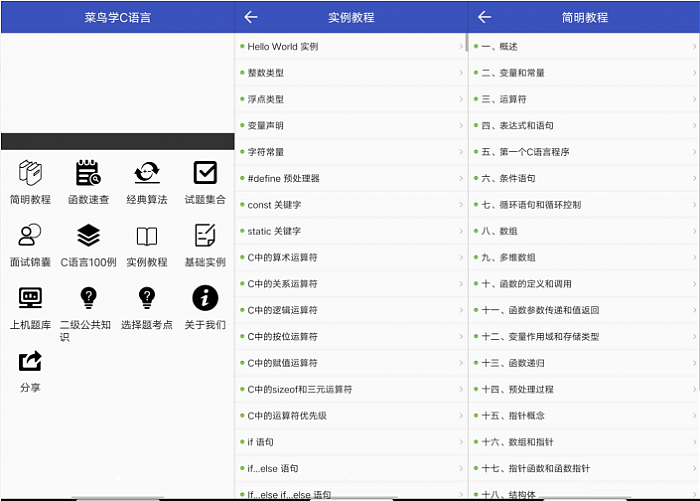Open 上机题库 monitor icon
700x501 pixels.
(30, 297)
